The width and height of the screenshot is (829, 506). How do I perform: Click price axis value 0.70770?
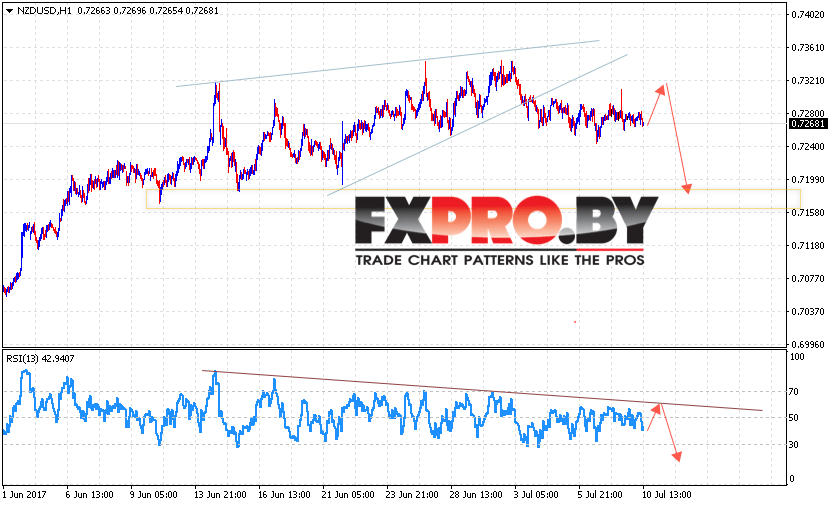coord(807,279)
